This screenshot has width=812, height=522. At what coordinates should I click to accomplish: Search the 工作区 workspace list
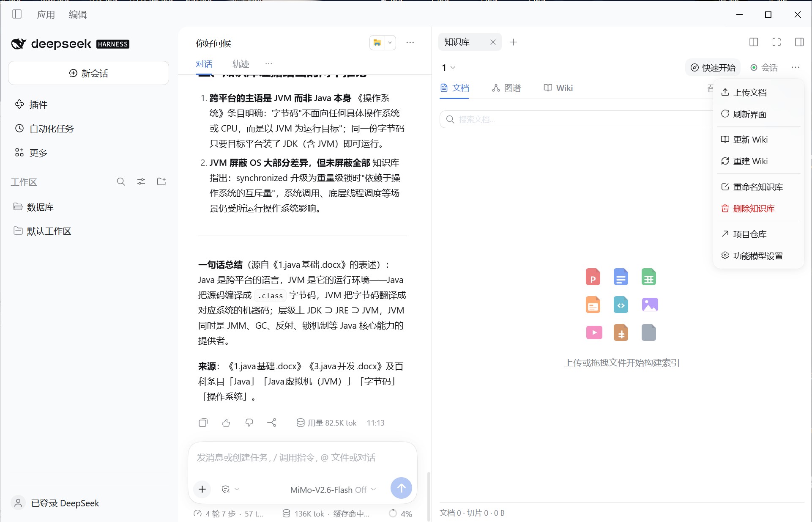pyautogui.click(x=121, y=182)
